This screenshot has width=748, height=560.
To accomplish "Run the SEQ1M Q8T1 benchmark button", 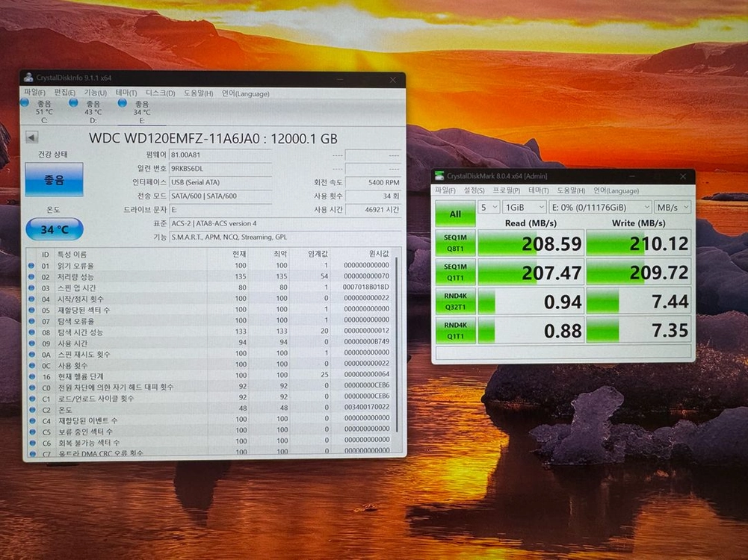I will (x=456, y=243).
